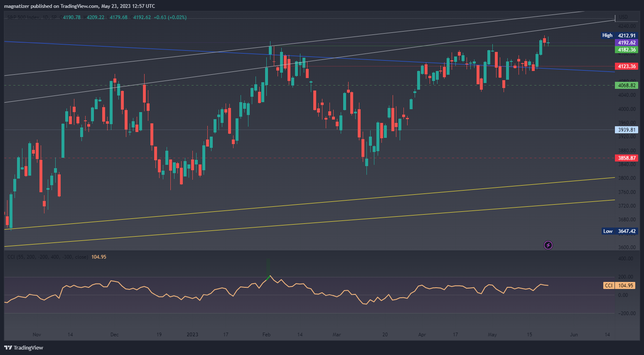Viewport: 644px width, 355px height.
Task: Click the 'Apr' label on time axis
Action: click(x=422, y=335)
